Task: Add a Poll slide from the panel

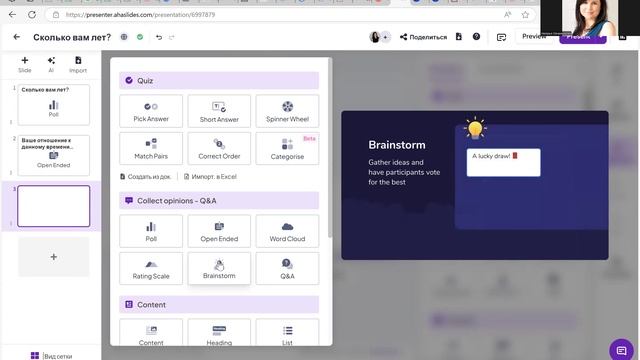Action: click(x=151, y=231)
